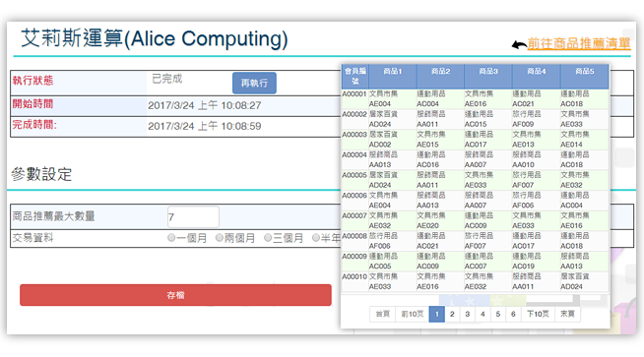This screenshot has height=357, width=644.
Task: Open the 前往商品推薦清單 link
Action: click(579, 43)
